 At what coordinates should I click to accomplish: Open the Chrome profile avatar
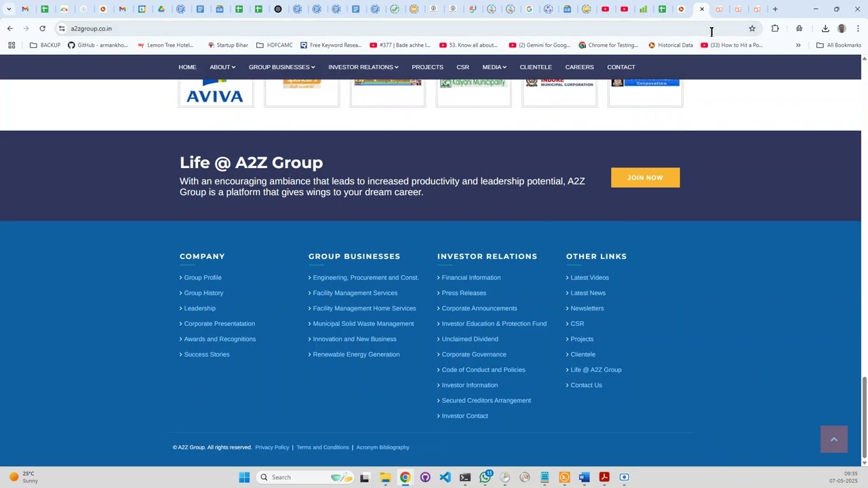(x=842, y=28)
